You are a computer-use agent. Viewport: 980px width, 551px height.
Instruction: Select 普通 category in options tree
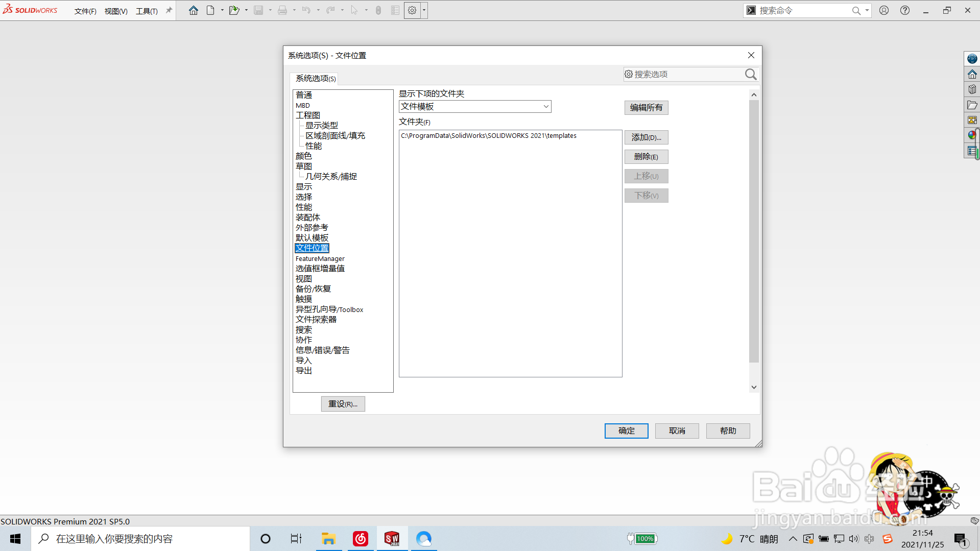pyautogui.click(x=304, y=95)
